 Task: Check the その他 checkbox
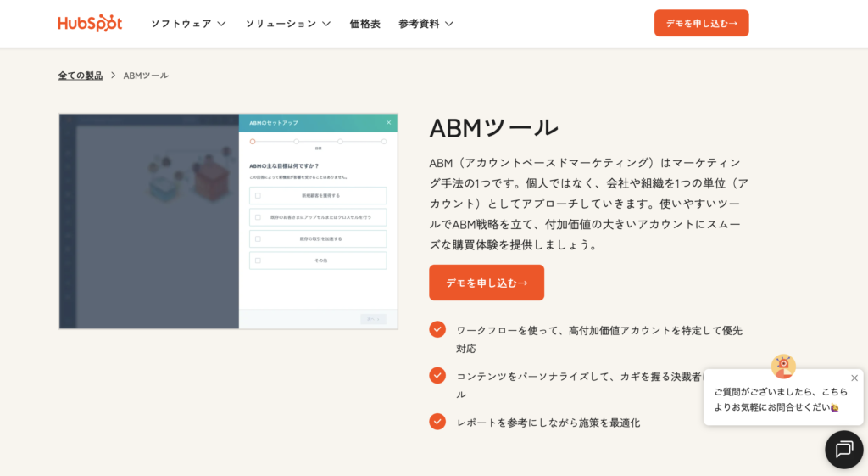[258, 260]
